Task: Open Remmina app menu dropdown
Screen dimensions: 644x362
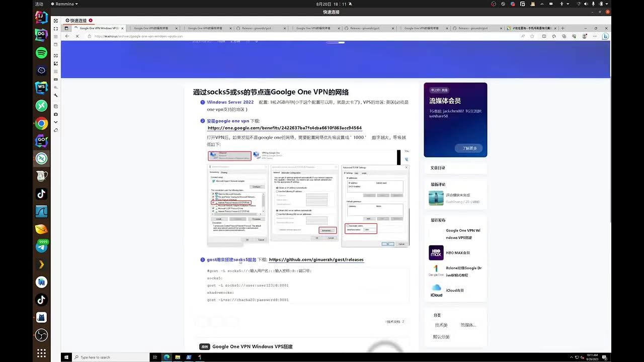Action: coord(65,4)
